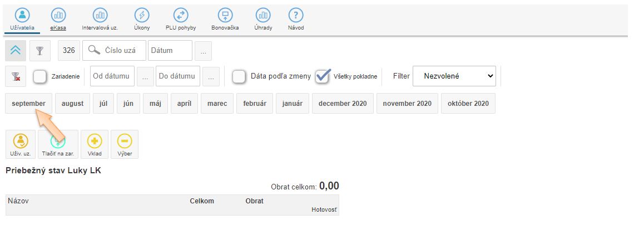Toggle the Dáta podľa zmeny checkbox
This screenshot has height=234, width=644.
point(239,76)
